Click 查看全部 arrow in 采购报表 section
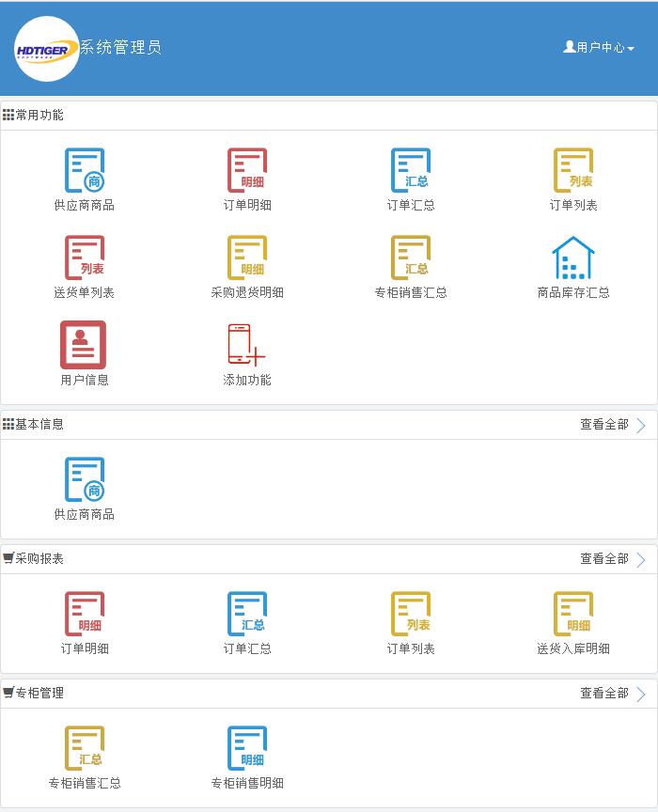The height and width of the screenshot is (812, 658). (640, 560)
